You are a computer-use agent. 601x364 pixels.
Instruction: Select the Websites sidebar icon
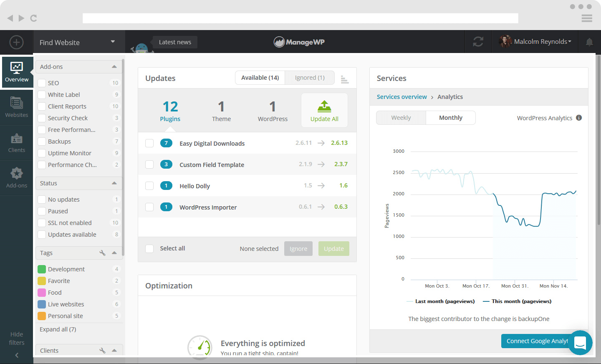[17, 107]
